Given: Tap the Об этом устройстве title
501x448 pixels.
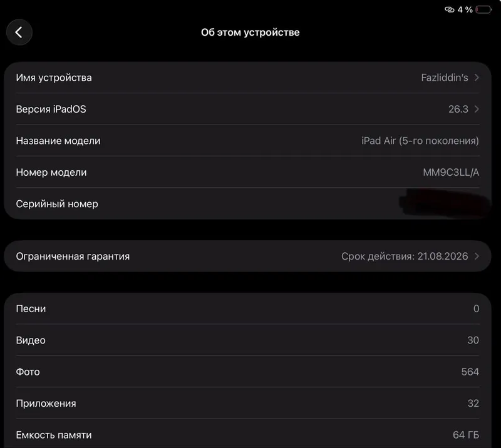Looking at the screenshot, I should tap(250, 33).
